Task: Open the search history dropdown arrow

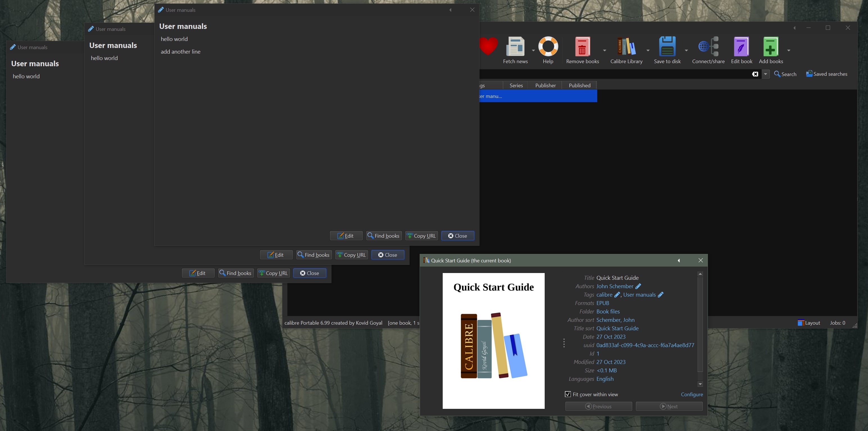Action: [x=765, y=74]
